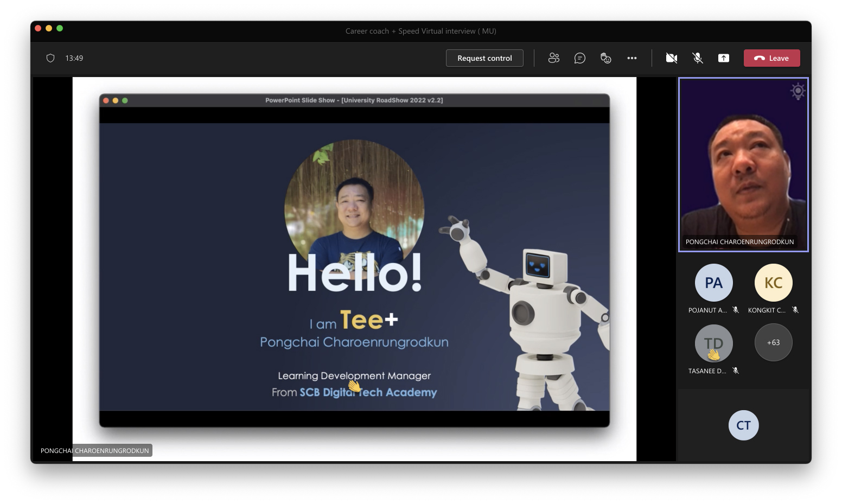Turn on the camera
Screen dimensions: 842x504
click(671, 58)
